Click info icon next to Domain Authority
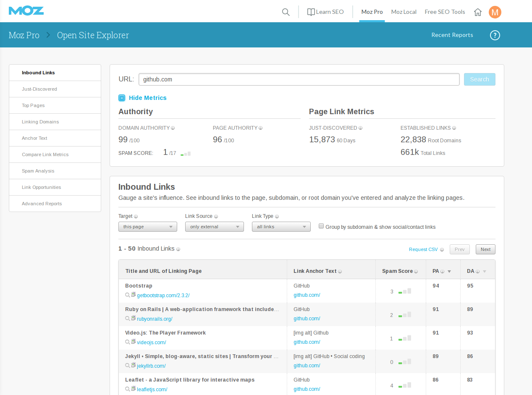The width and height of the screenshot is (532, 395). pyautogui.click(x=173, y=128)
